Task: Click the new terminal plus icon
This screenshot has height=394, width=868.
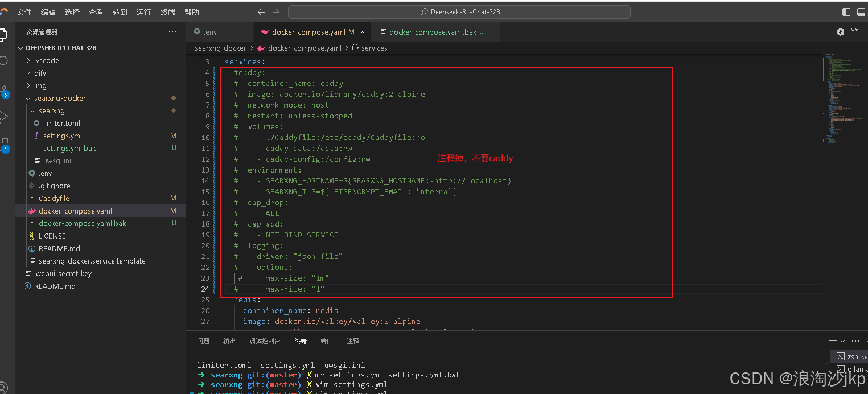Action: [833, 341]
